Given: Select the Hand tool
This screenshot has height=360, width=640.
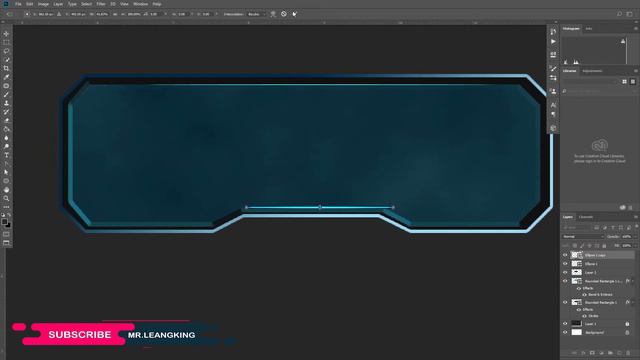Looking at the screenshot, I should click(x=6, y=190).
